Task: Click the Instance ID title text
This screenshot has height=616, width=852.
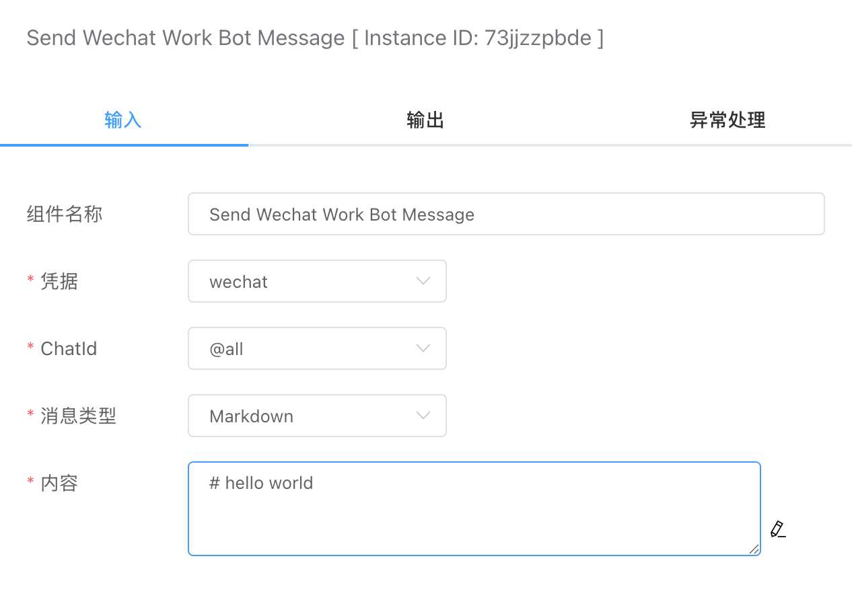Action: [314, 38]
